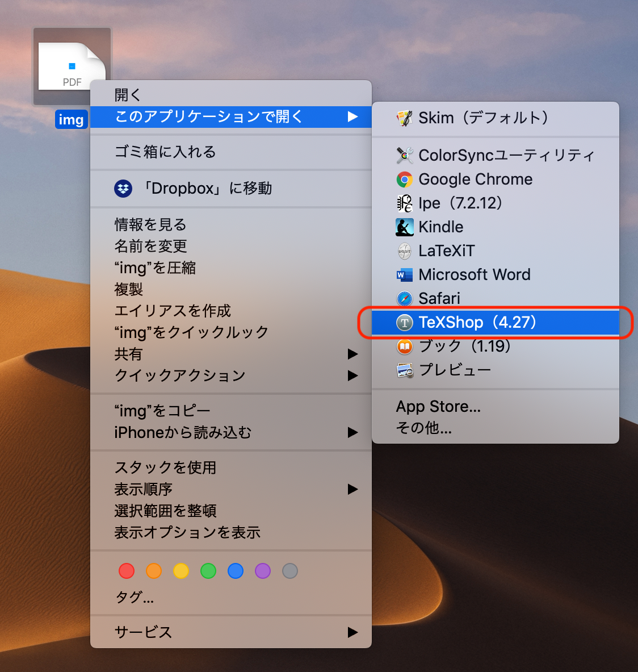The image size is (638, 672).
Task: Open file with Kindle
Action: point(496,227)
